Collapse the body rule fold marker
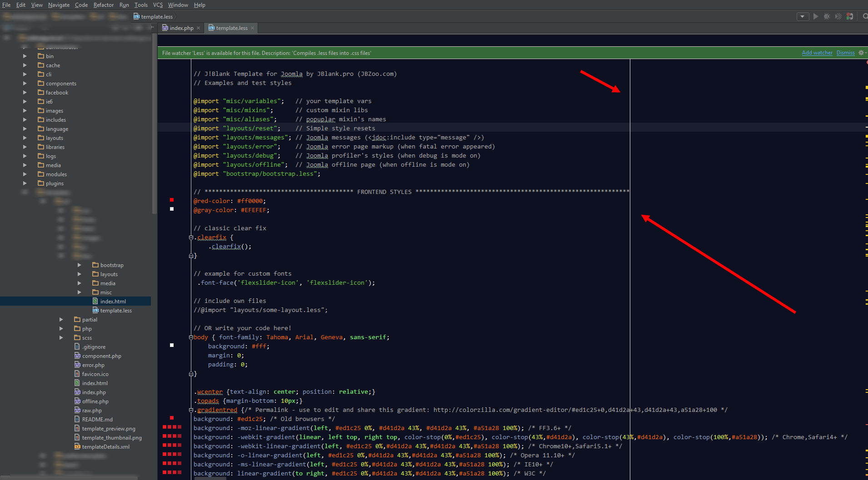 191,337
